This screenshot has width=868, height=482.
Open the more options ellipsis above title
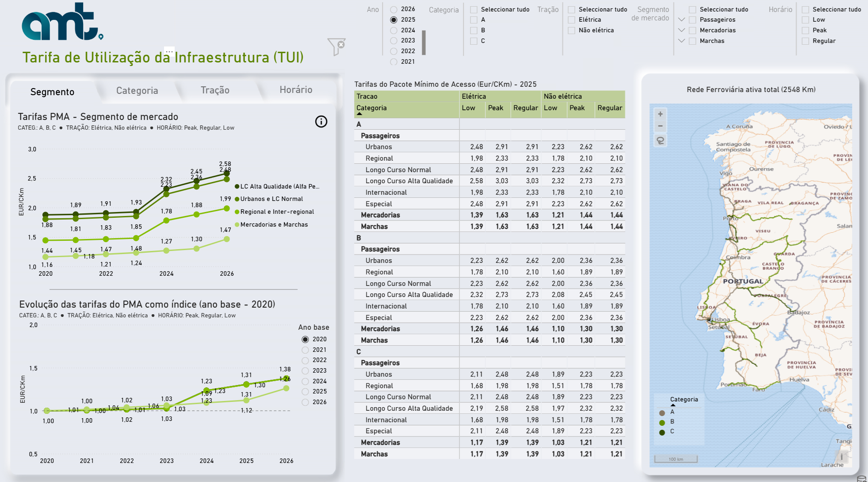pyautogui.click(x=169, y=51)
